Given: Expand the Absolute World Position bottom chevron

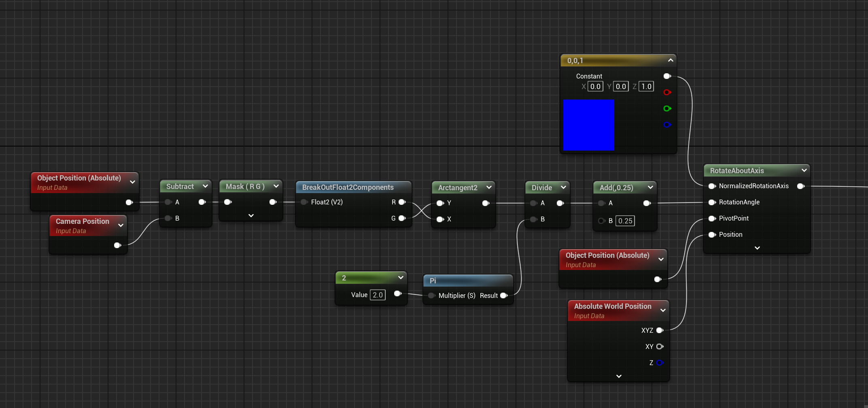Looking at the screenshot, I should (618, 376).
